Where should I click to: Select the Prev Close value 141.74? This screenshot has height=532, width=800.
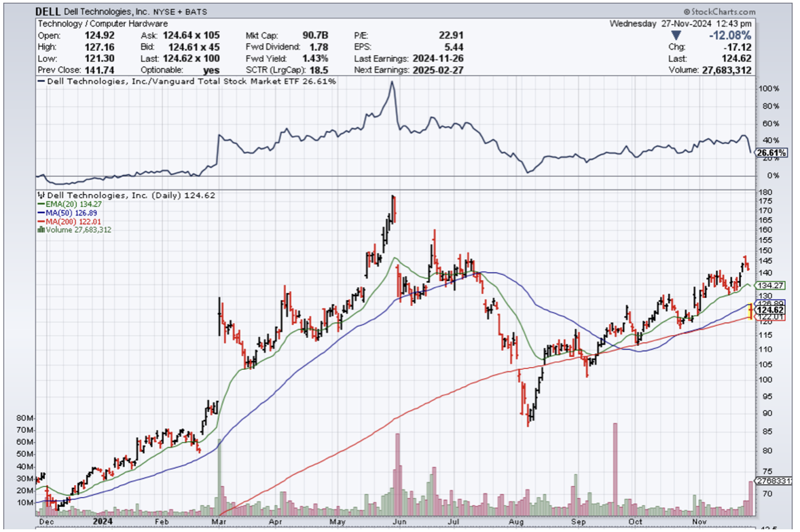click(x=99, y=71)
